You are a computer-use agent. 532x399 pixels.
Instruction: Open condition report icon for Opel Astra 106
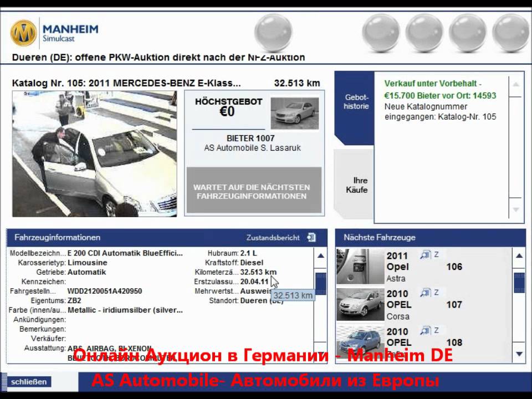pyautogui.click(x=425, y=254)
